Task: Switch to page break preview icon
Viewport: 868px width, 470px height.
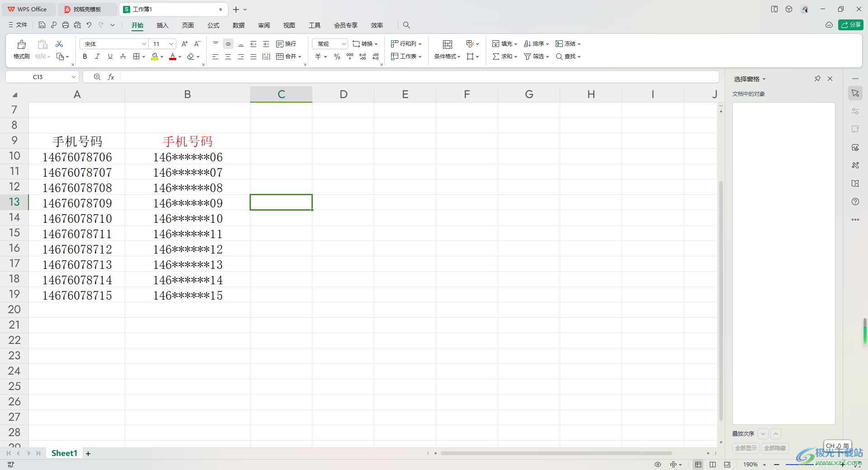Action: (x=713, y=465)
